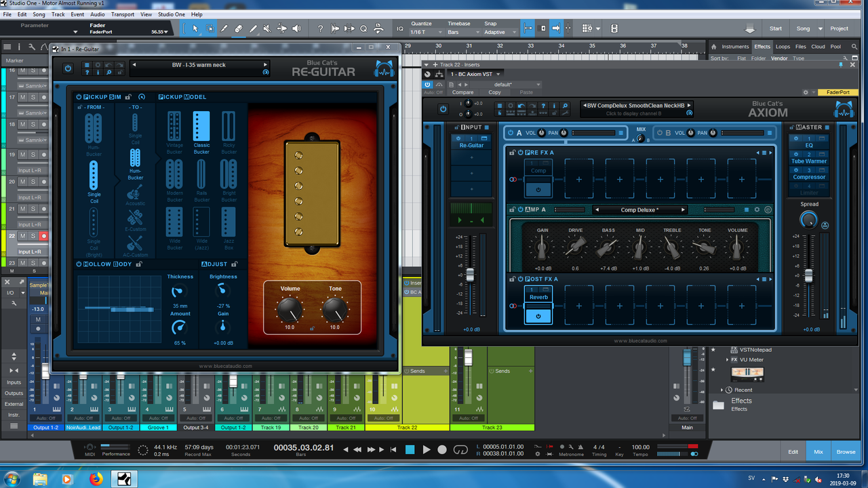This screenshot has height=488, width=868.
Task: Next preset arrow after BW - I-35 warm neck
Action: [265, 65]
